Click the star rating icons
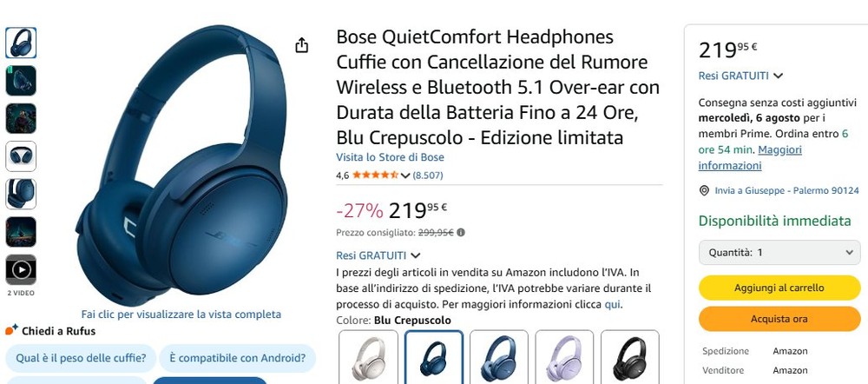Image resolution: width=868 pixels, height=384 pixels. (x=375, y=175)
